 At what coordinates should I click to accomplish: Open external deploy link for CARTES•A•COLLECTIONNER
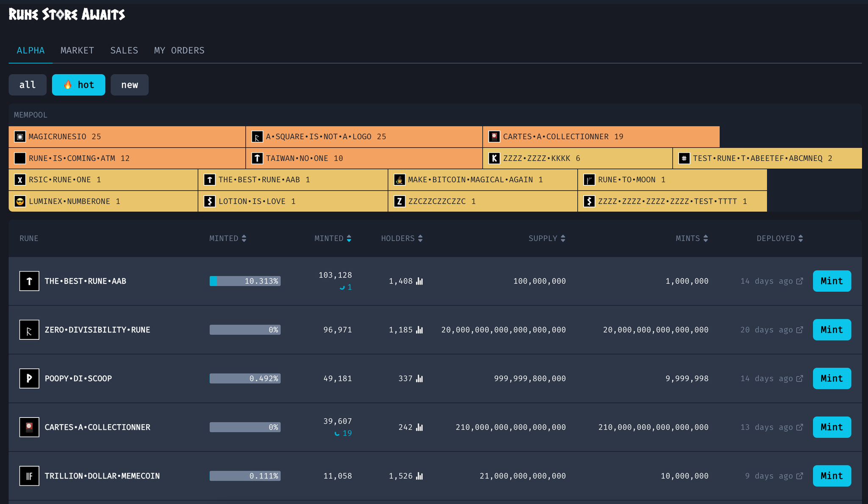coord(800,427)
